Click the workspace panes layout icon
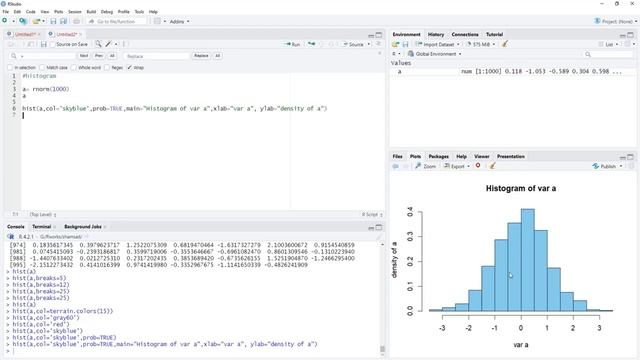The width and height of the screenshot is (640, 360). click(157, 21)
